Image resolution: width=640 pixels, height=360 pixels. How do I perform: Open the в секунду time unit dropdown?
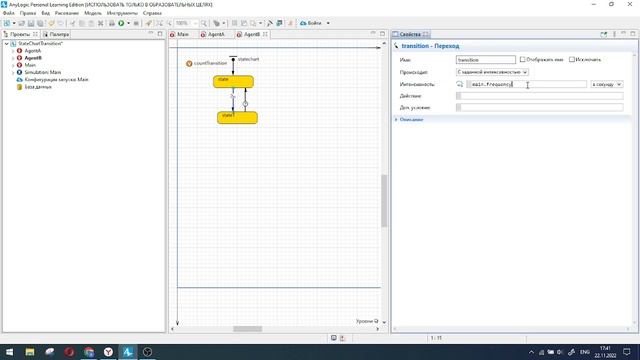[607, 84]
